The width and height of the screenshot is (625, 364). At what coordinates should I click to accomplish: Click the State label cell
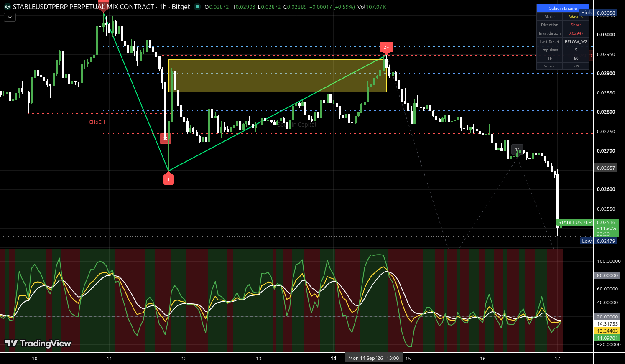[550, 17]
